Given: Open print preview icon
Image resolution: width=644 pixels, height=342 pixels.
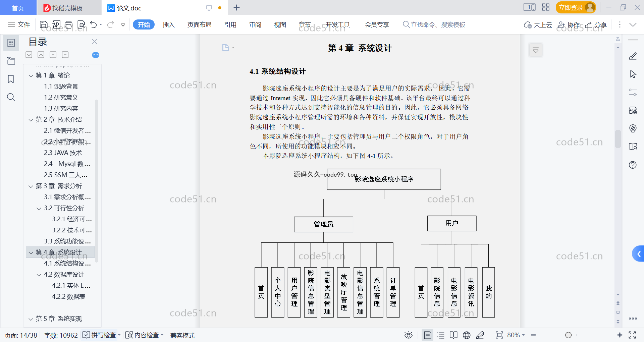Looking at the screenshot, I should click(x=81, y=24).
